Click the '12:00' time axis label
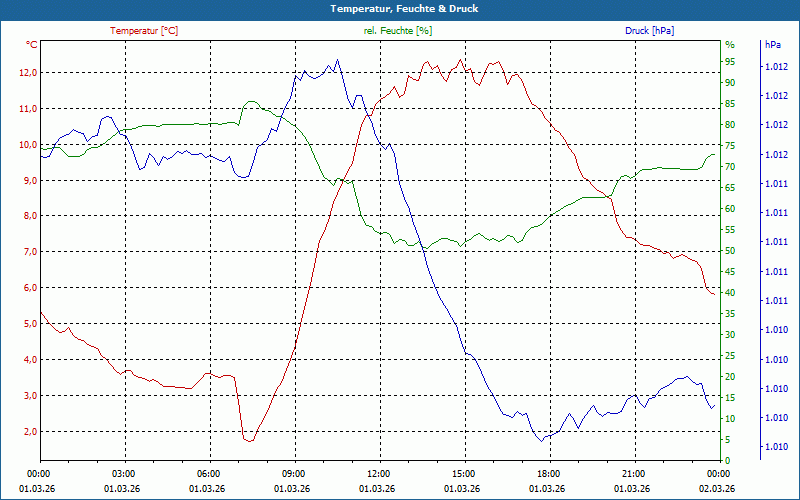The height and width of the screenshot is (500, 800). (x=380, y=474)
